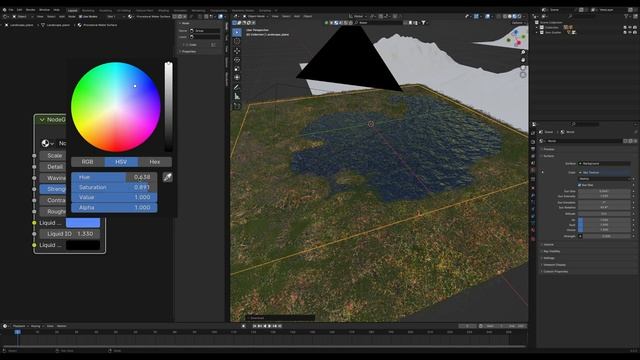Toggle the Sun Disc checkbox

(x=580, y=185)
